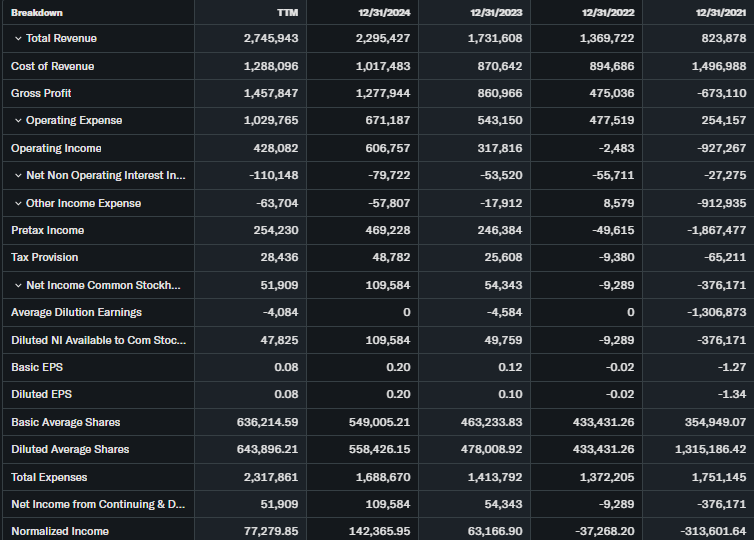754x540 pixels.
Task: Select the TTM column header
Action: [286, 12]
